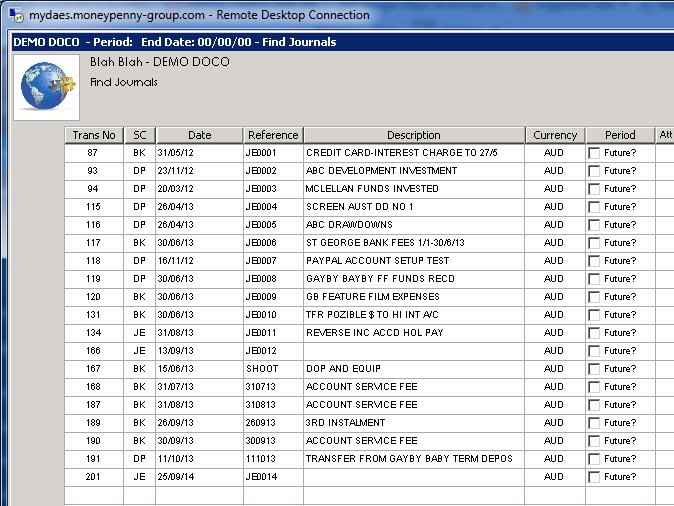Click transaction number 201
Screen dimensions: 674x506
(x=93, y=477)
